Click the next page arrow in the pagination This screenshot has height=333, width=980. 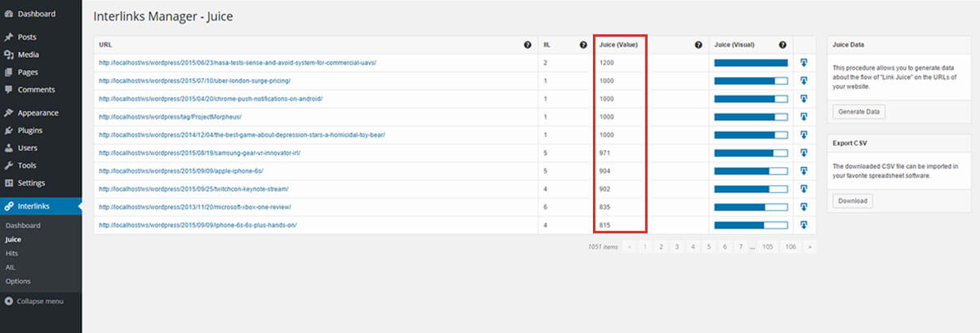tap(809, 246)
